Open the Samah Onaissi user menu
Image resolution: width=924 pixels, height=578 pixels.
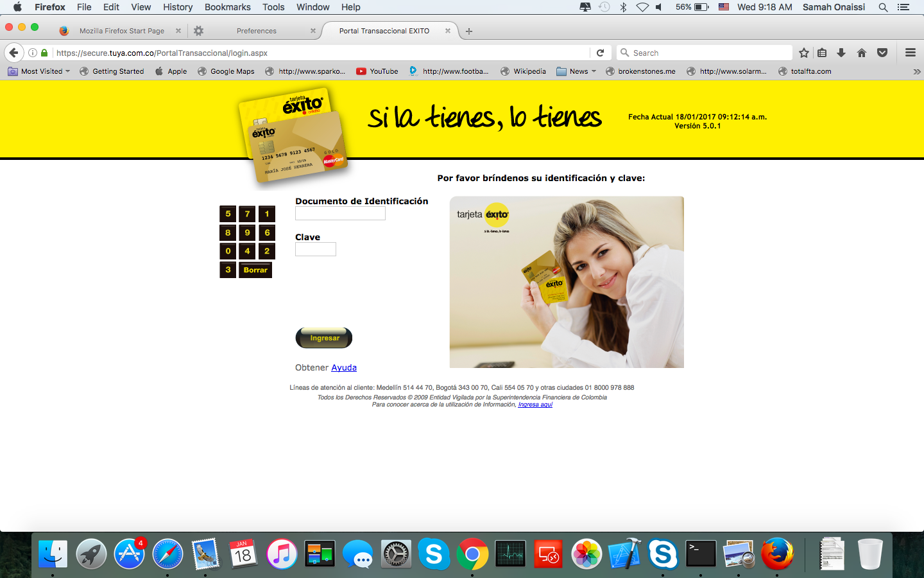coord(834,7)
